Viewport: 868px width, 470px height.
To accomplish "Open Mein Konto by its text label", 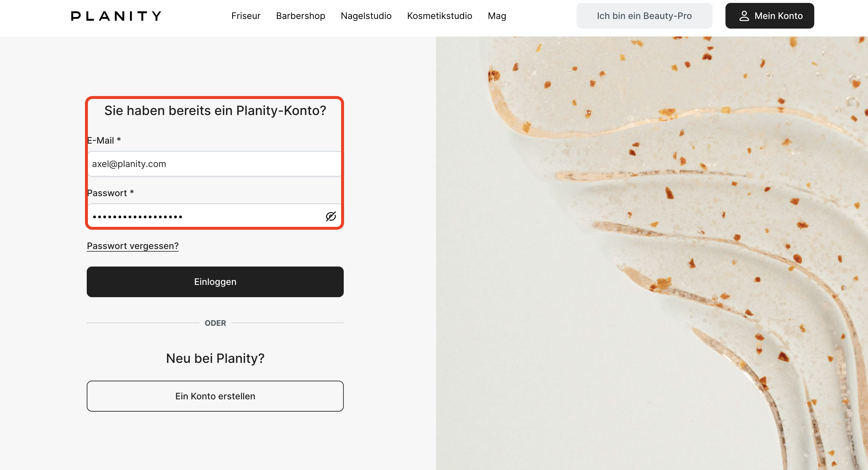I will (778, 16).
